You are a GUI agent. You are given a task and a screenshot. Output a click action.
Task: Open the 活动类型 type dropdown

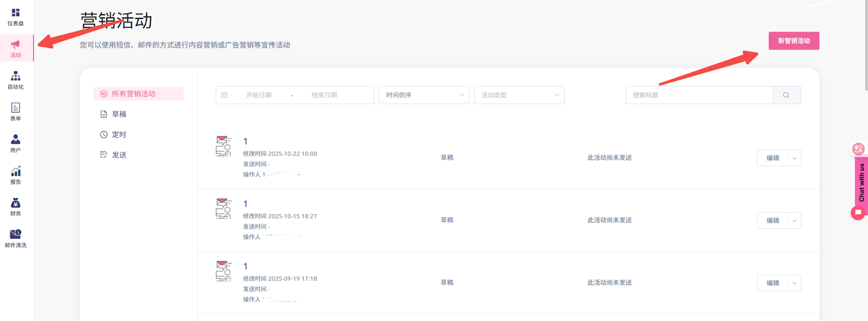[519, 95]
